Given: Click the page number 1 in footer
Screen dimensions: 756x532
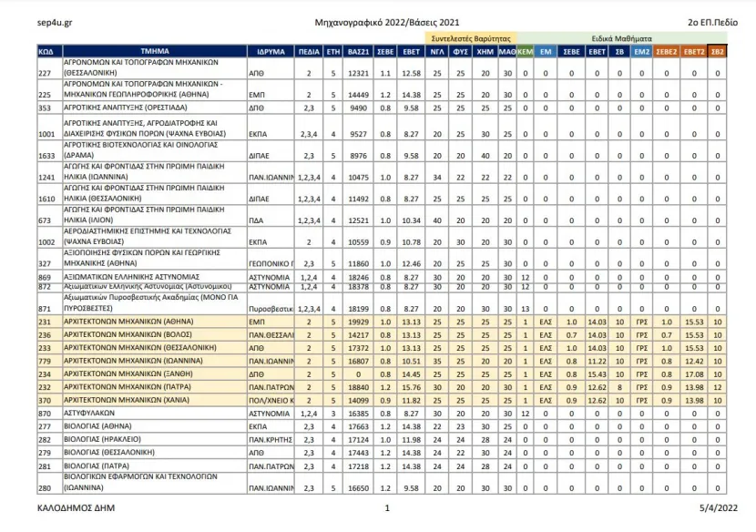Looking at the screenshot, I should pos(387,508).
